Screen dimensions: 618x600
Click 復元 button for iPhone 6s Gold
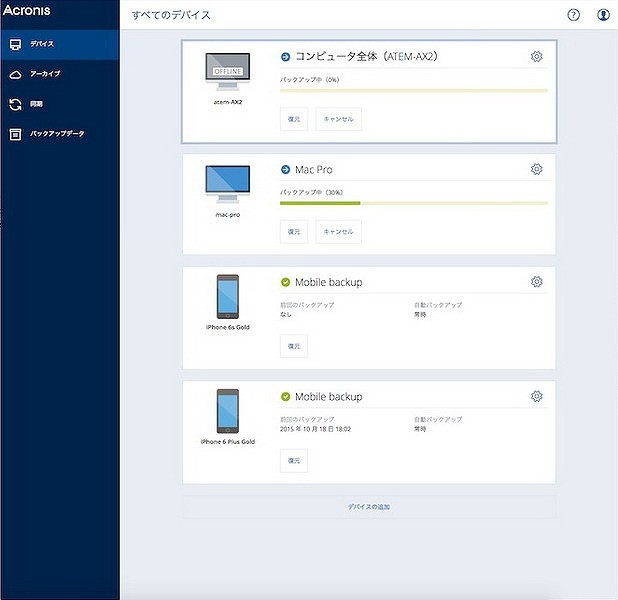click(x=294, y=346)
